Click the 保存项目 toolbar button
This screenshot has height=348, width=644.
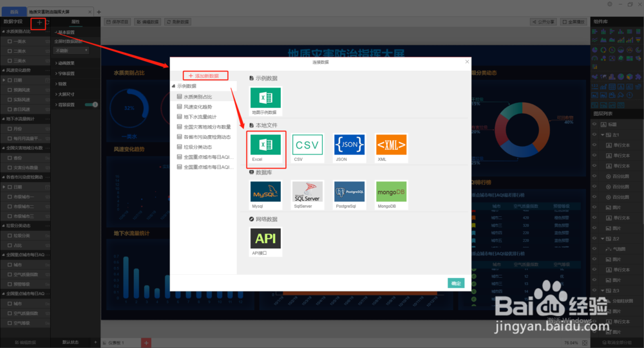117,22
